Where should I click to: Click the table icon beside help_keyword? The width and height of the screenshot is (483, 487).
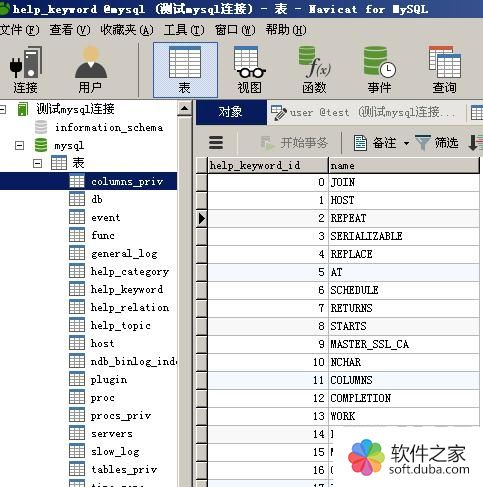77,289
